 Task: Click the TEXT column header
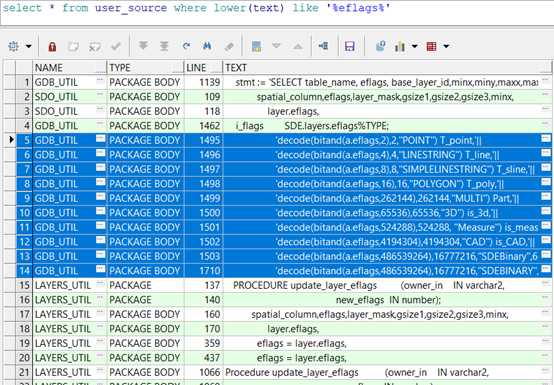pyautogui.click(x=387, y=67)
